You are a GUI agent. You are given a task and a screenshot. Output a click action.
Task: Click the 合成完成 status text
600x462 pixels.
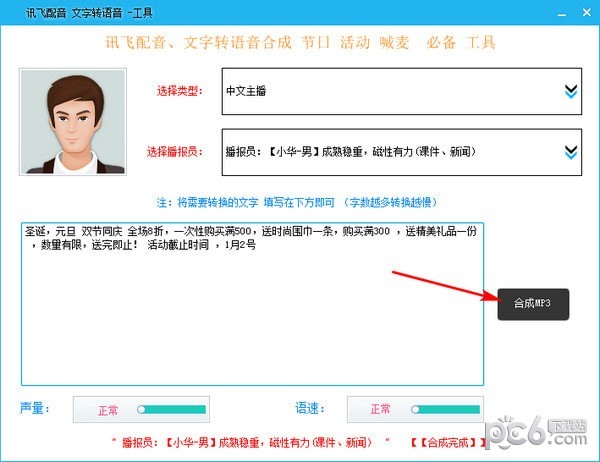tap(447, 443)
